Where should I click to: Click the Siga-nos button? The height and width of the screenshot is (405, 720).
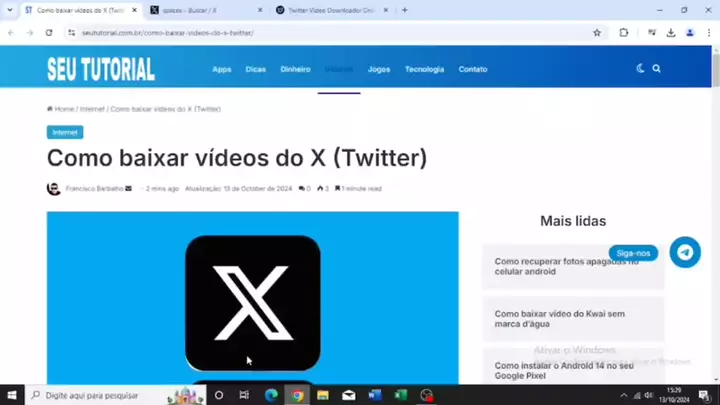point(633,253)
